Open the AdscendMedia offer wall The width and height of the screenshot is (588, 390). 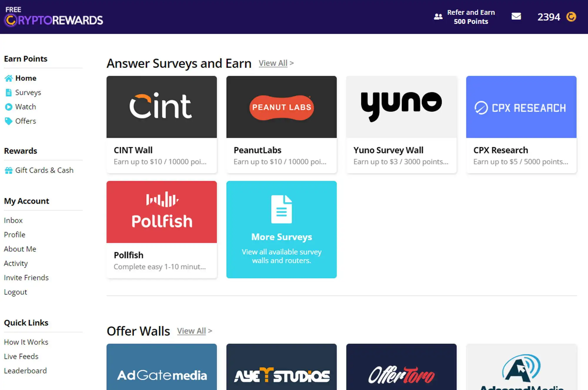pyautogui.click(x=521, y=367)
